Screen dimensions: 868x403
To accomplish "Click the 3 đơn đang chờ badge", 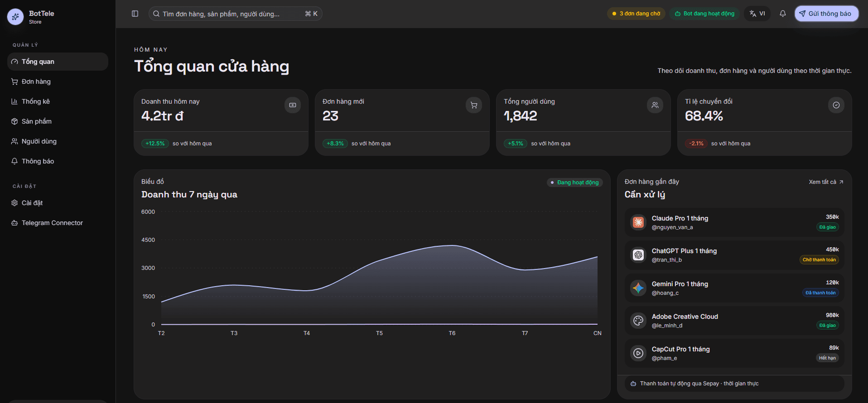I will click(636, 14).
